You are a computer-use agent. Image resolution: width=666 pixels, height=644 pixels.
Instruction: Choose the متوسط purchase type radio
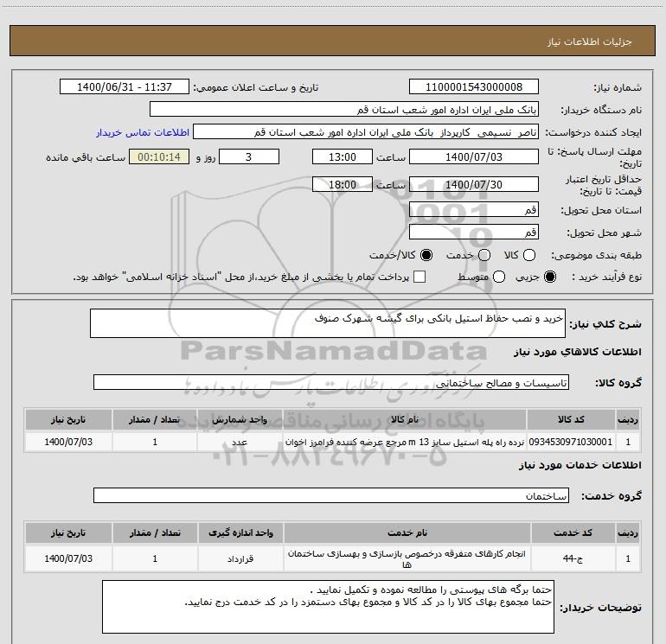[x=499, y=277]
